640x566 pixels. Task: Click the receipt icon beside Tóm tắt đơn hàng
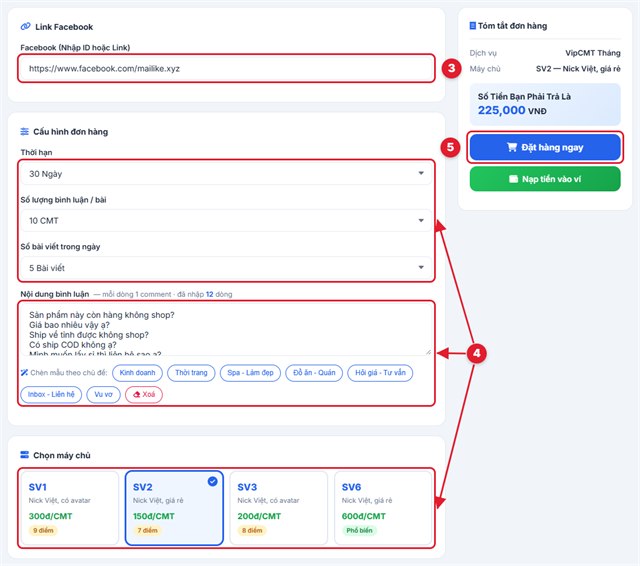click(473, 26)
